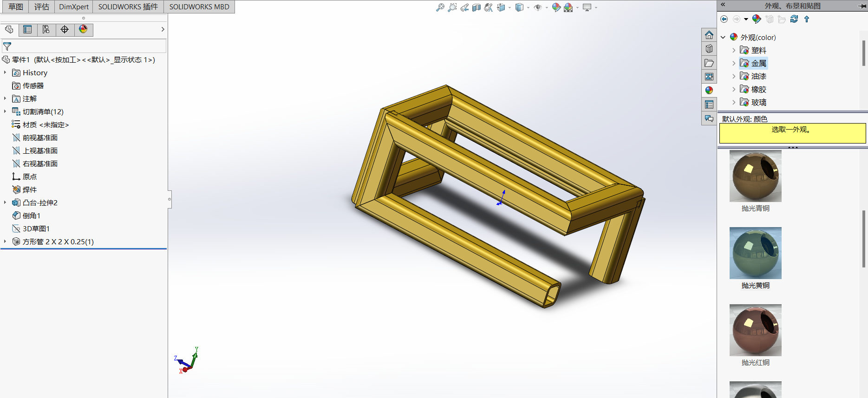The width and height of the screenshot is (868, 398).
Task: Select the FeatureManager design tree tab
Action: (x=9, y=29)
